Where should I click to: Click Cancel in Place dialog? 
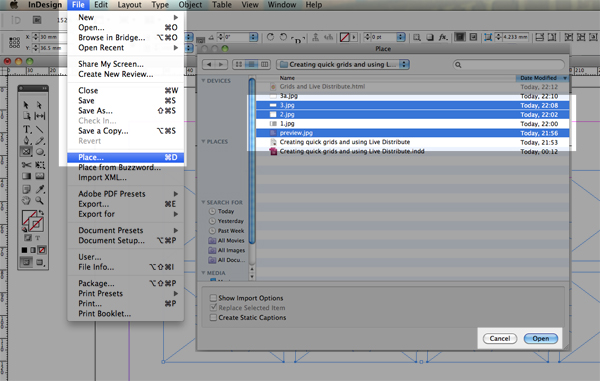(x=500, y=338)
